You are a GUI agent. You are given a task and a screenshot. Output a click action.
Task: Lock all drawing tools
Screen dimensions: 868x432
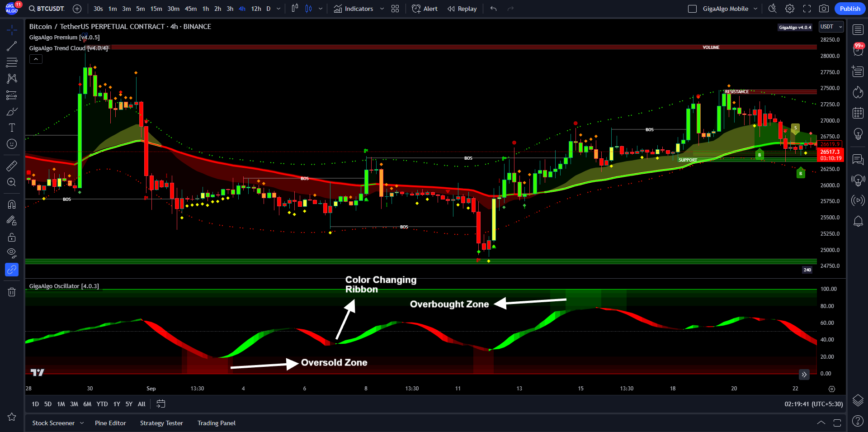(x=12, y=237)
